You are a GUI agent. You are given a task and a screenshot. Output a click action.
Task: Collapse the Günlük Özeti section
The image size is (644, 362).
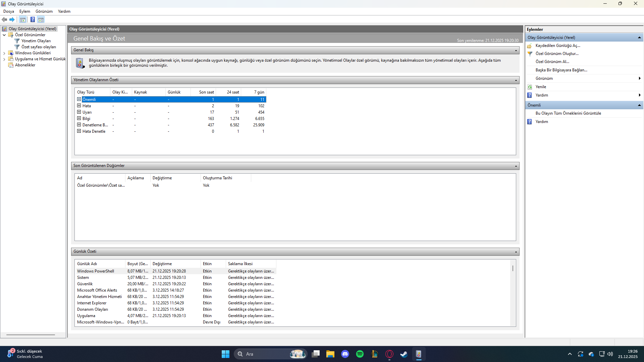[516, 252]
